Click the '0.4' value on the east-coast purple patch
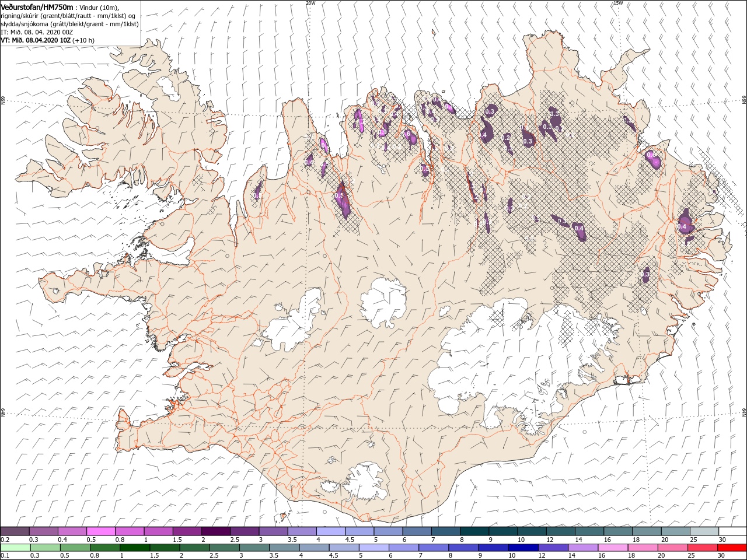Image resolution: width=747 pixels, height=560 pixels. pos(682,226)
